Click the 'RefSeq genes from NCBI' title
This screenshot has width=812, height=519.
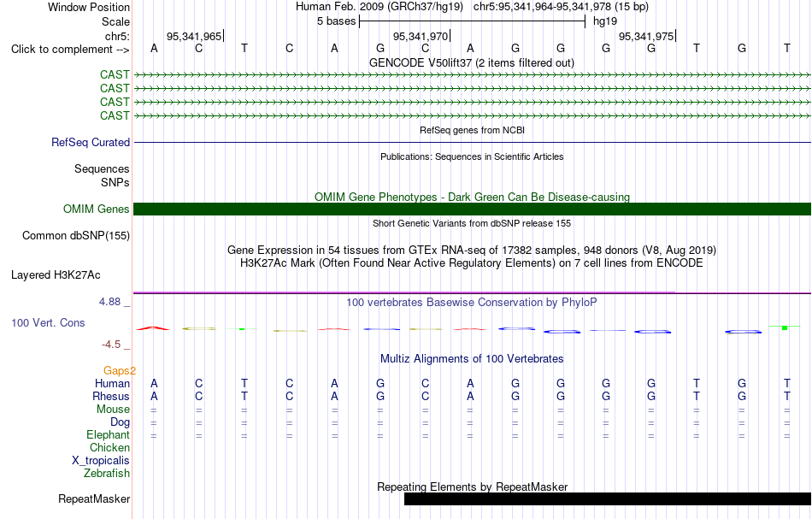[473, 131]
